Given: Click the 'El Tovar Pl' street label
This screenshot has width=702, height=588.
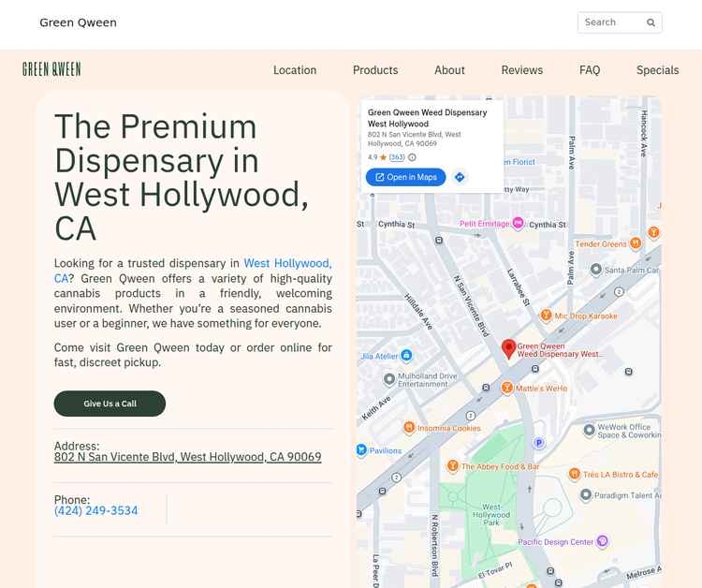Looking at the screenshot, I should pyautogui.click(x=495, y=569).
